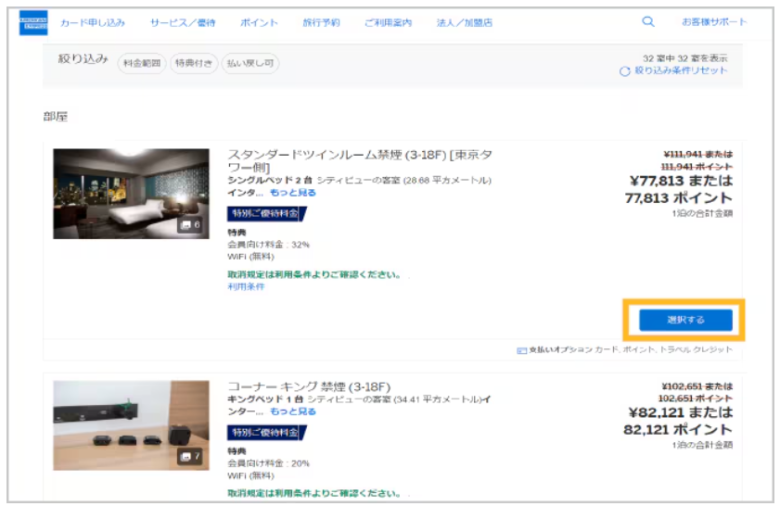Click the reset filters circular arrow icon
This screenshot has height=506, width=780.
pos(624,71)
